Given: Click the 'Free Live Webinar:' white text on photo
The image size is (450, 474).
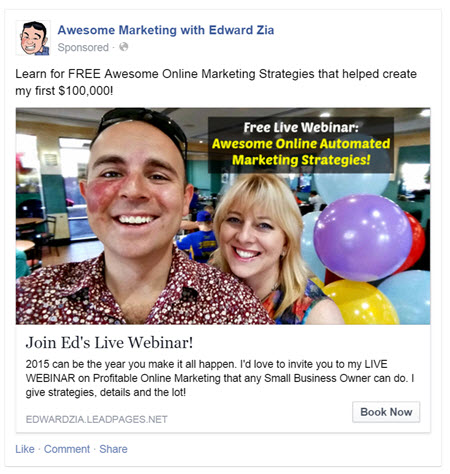Looking at the screenshot, I should pos(301,127).
